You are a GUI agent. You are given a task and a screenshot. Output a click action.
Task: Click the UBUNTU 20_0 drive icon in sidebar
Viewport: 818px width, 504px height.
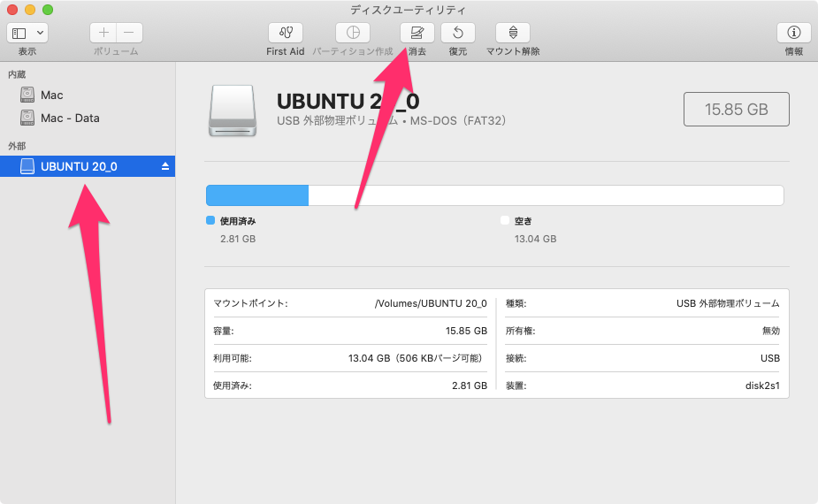[27, 166]
